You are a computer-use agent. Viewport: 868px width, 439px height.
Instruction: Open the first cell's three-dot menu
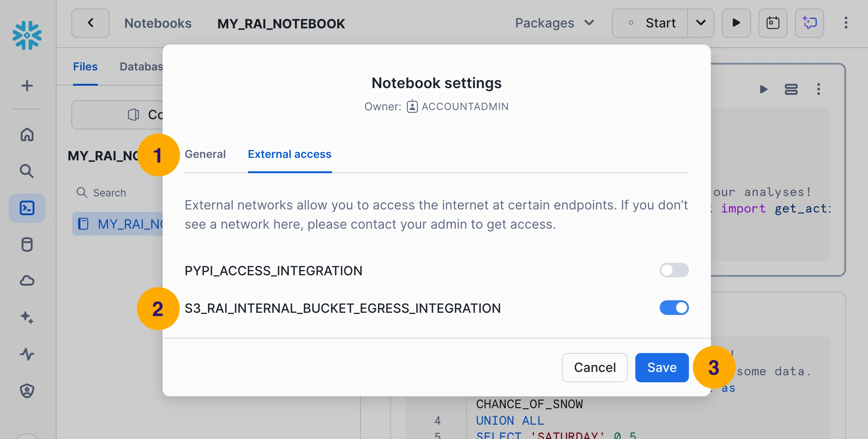tap(818, 89)
